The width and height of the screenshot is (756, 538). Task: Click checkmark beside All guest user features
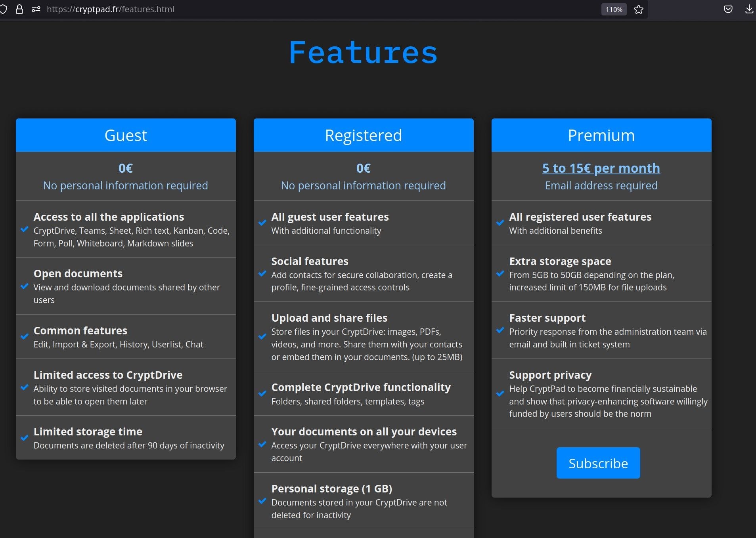(262, 223)
